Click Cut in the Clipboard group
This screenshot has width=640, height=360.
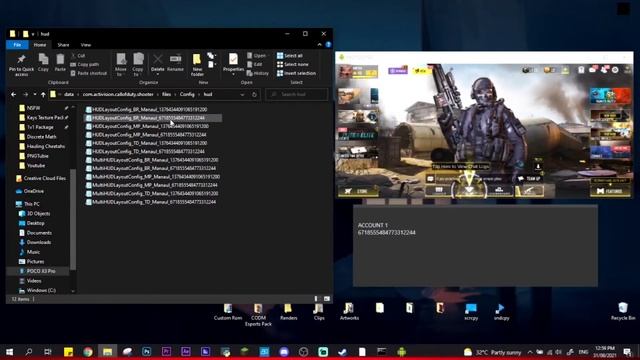pos(78,56)
